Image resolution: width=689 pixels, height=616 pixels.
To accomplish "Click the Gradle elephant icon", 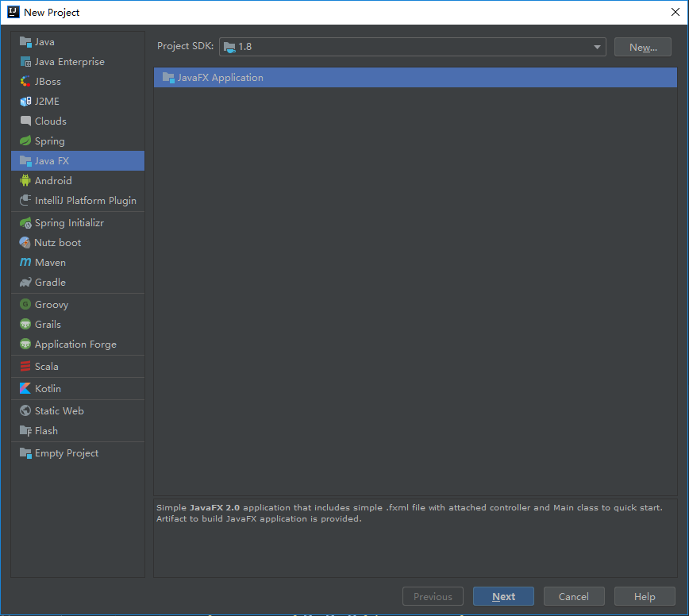I will coord(25,282).
